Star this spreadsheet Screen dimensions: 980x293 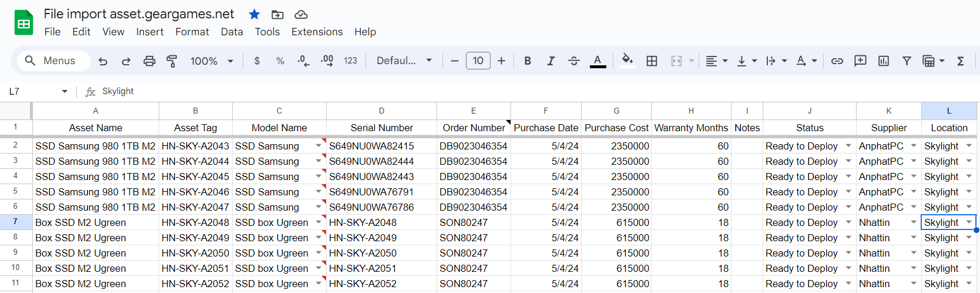coord(254,14)
